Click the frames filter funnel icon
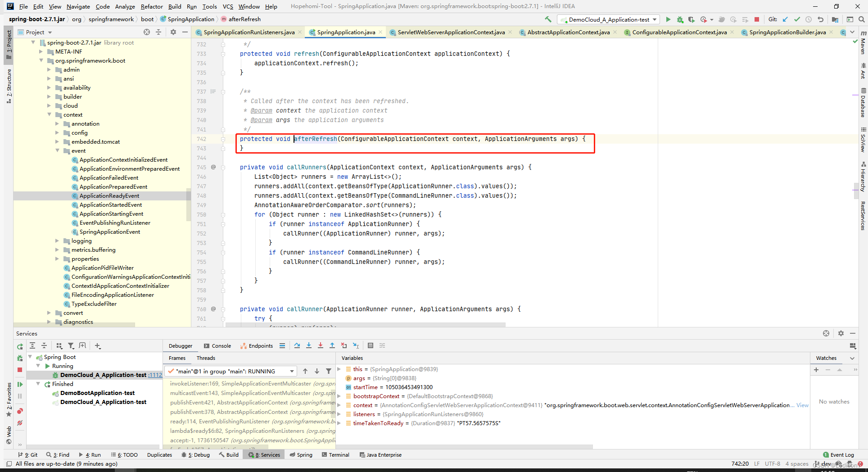This screenshot has height=472, width=868. tap(329, 371)
